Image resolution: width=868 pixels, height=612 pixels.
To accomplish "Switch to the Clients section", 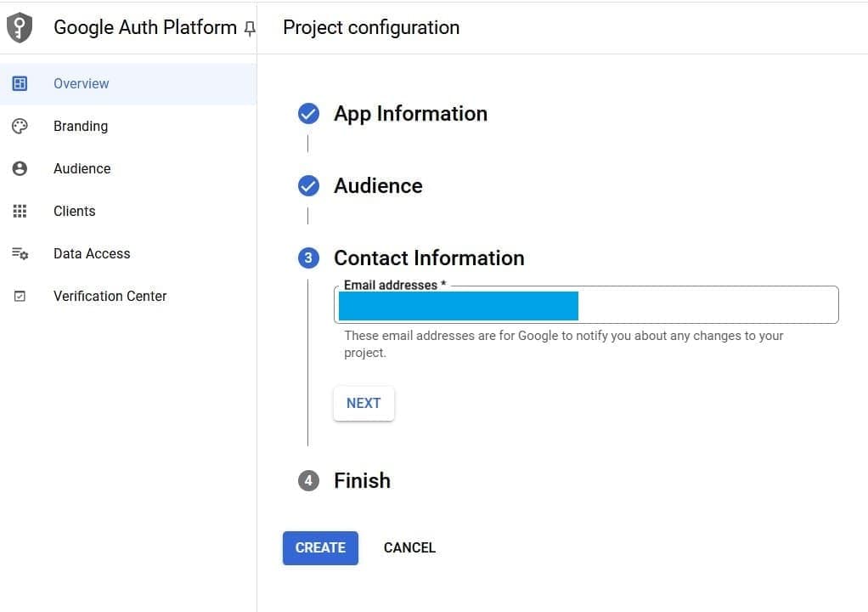I will click(74, 211).
